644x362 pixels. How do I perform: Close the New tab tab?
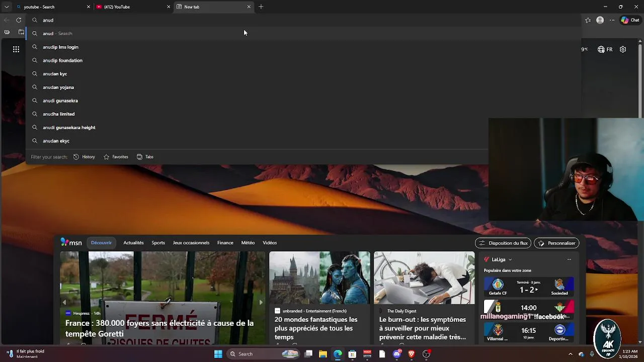249,7
